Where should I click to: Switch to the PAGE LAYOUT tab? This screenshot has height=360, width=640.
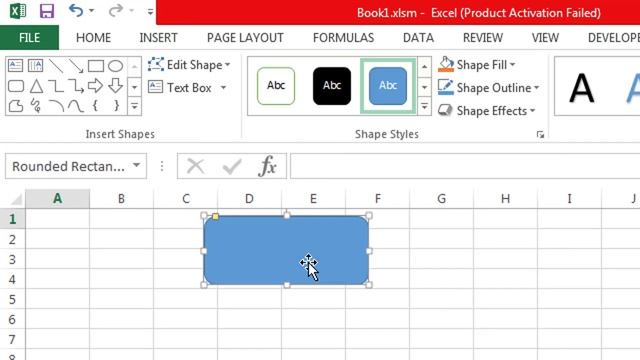245,38
